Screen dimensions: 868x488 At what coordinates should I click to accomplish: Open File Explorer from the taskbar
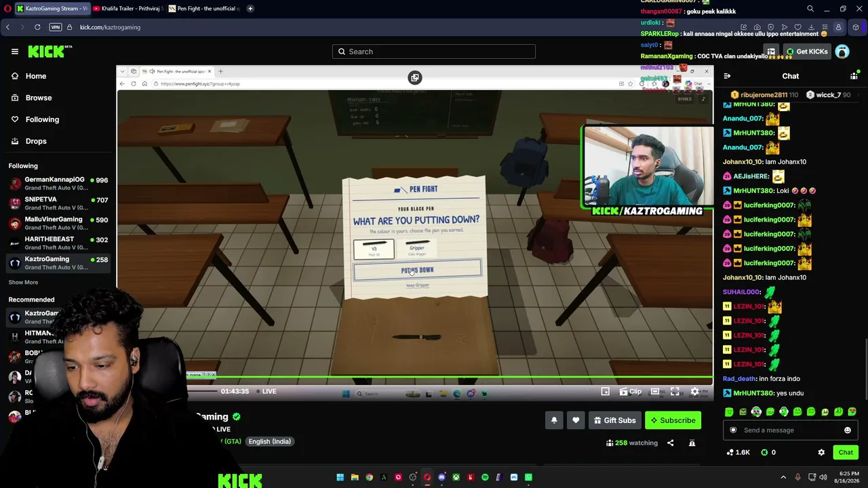355,477
